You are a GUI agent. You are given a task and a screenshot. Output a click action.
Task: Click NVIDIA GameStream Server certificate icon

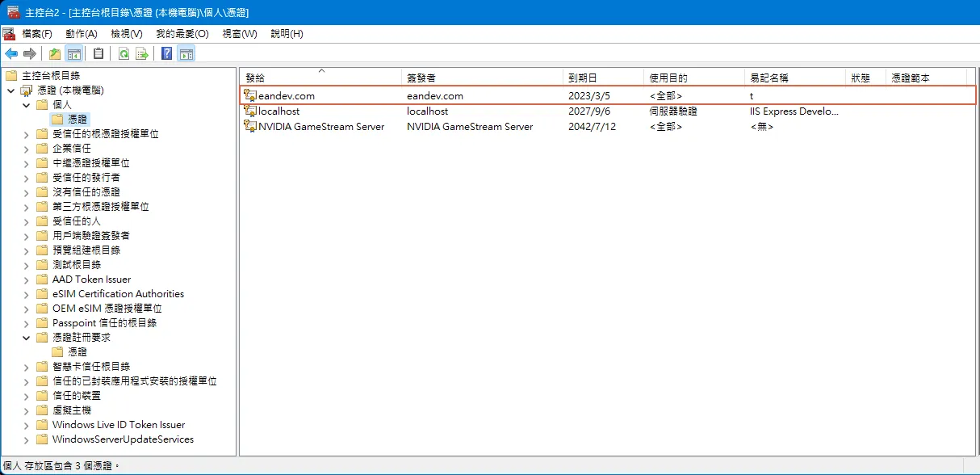250,127
